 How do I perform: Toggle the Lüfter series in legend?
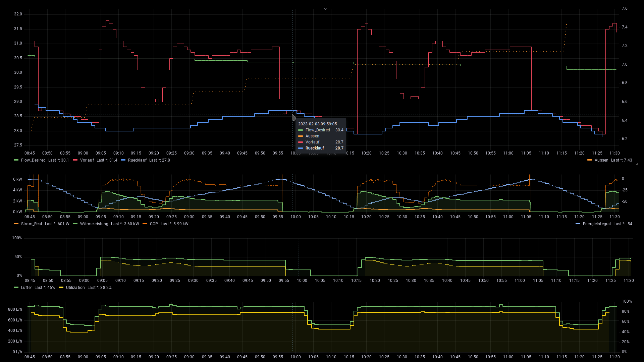(26, 288)
